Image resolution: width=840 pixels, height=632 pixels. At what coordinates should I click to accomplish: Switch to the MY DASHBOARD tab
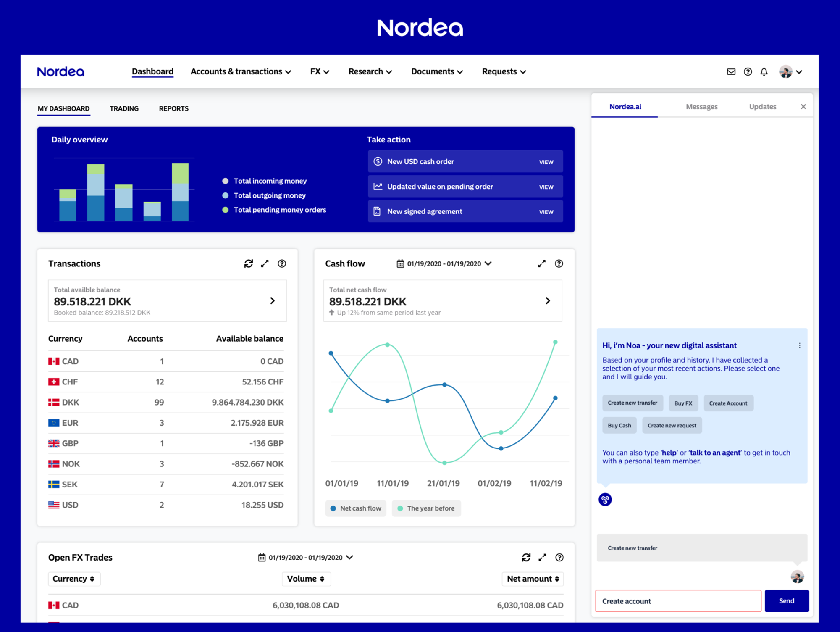tap(63, 108)
